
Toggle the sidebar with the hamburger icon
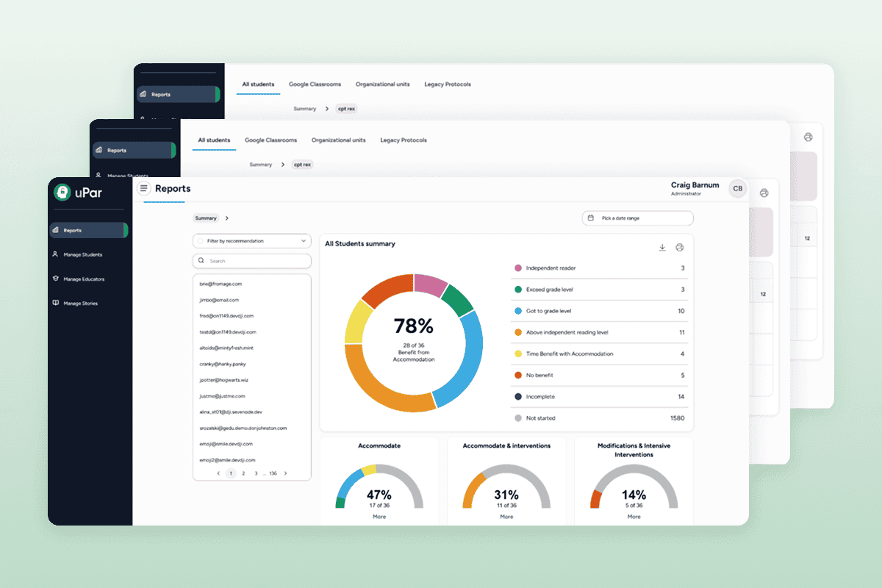tap(143, 188)
